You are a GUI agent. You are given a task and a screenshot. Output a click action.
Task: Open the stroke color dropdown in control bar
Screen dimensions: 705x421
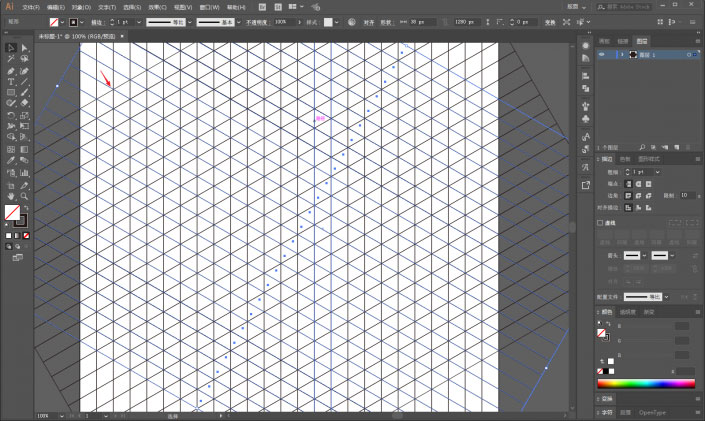[81, 22]
